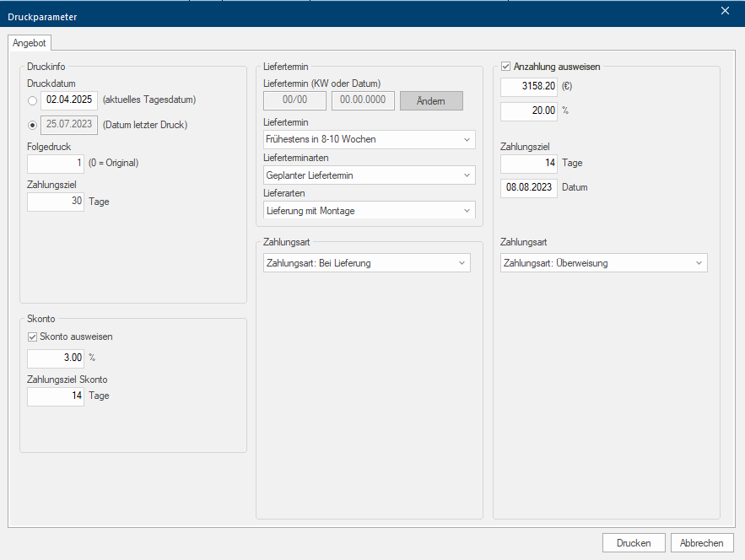Select the Zahlungsziel Skonto days field
Viewport: 745px width, 560px height.
click(x=56, y=396)
